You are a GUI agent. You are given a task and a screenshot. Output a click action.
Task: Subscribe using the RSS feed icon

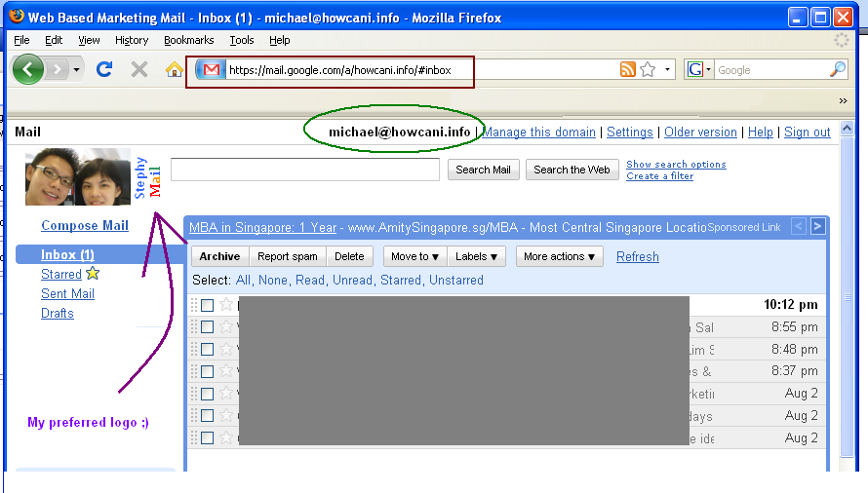(627, 70)
